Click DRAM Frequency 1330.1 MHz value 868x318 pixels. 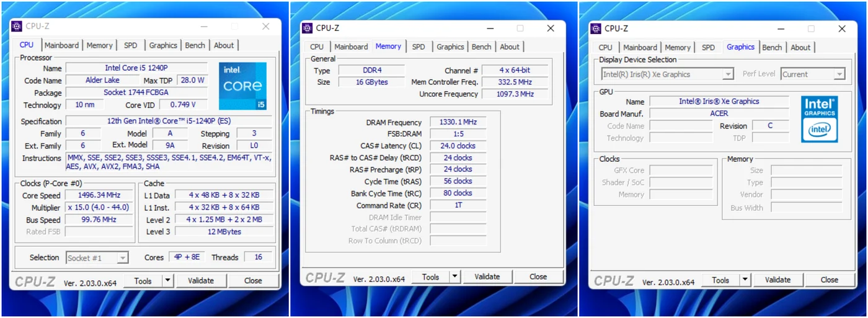[458, 122]
